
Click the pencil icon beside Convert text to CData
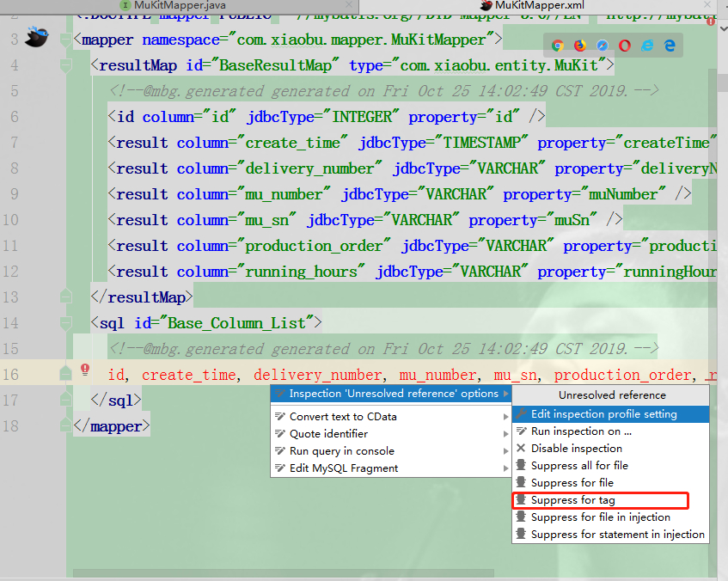280,416
